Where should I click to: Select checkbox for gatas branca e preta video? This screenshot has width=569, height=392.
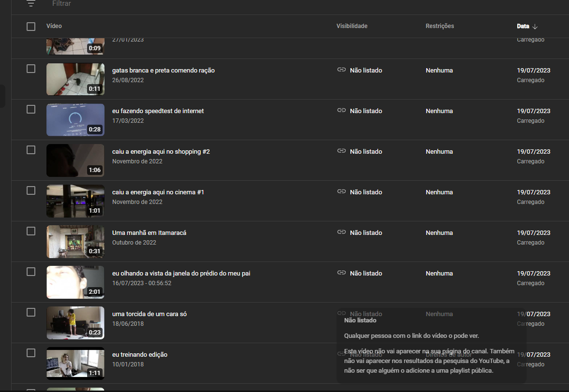tap(31, 69)
